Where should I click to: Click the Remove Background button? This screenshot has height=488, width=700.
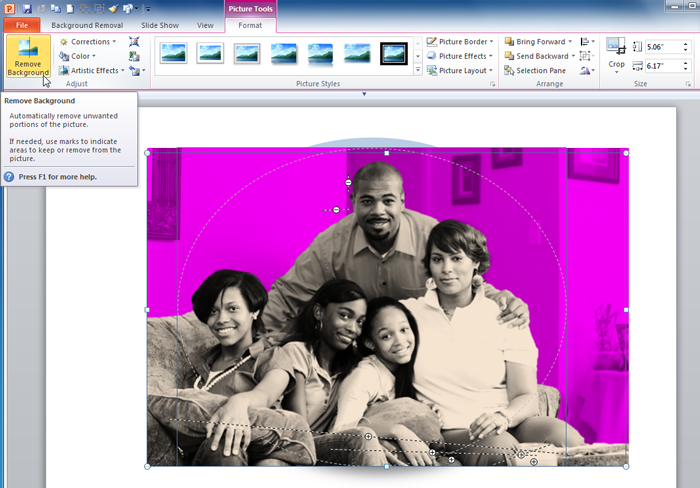[27, 57]
